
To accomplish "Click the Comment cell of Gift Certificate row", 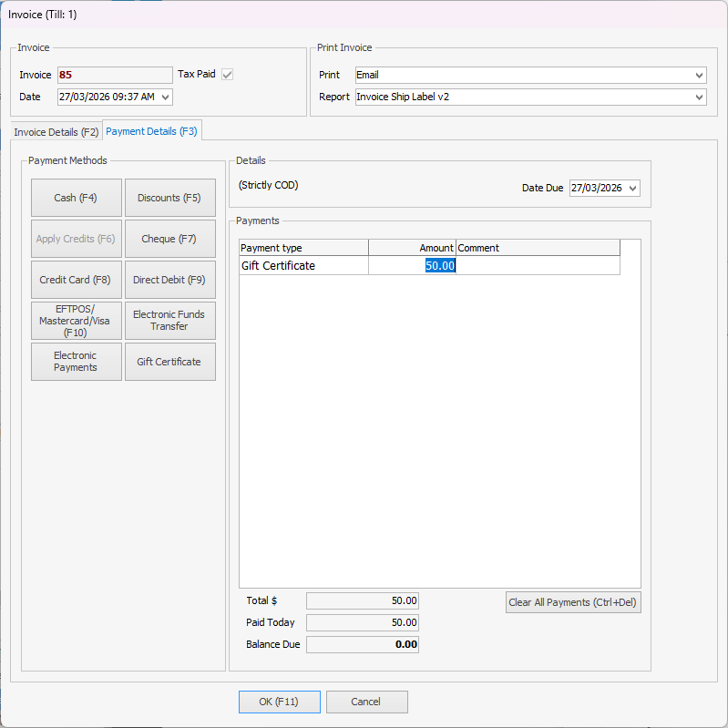I will click(538, 266).
